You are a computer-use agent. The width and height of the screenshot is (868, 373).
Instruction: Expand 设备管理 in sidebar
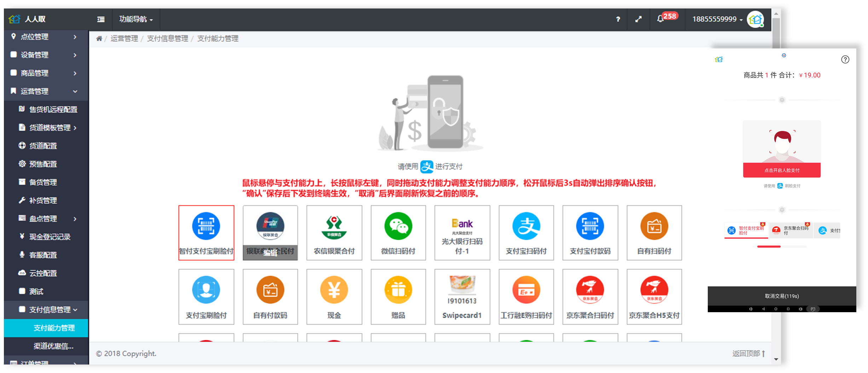46,55
